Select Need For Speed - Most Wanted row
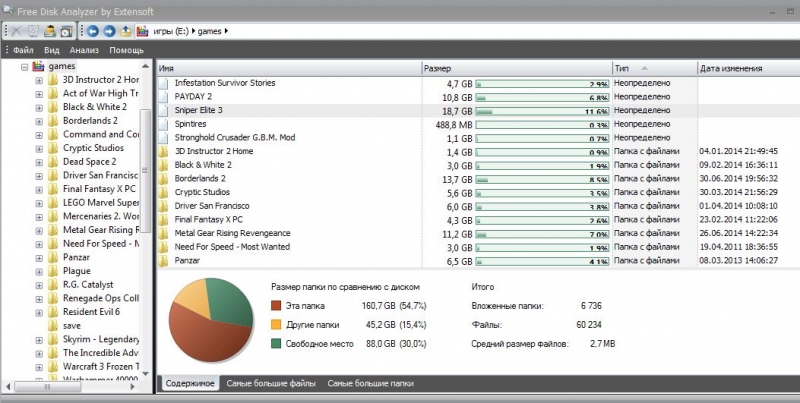Image resolution: width=800 pixels, height=403 pixels. 478,247
